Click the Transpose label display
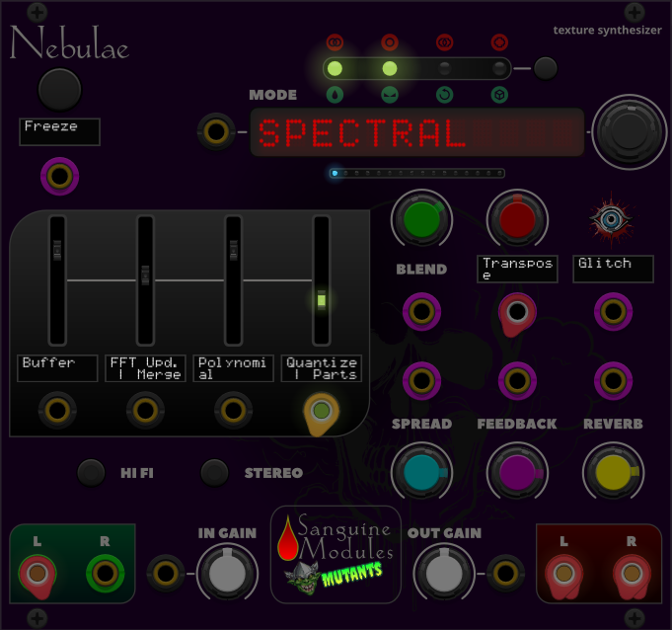This screenshot has height=630, width=672. [x=517, y=269]
